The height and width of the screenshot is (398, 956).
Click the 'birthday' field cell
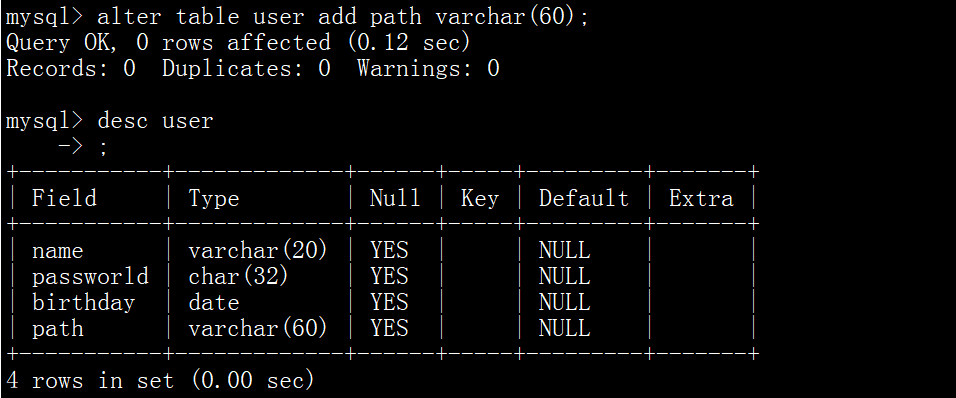(84, 303)
